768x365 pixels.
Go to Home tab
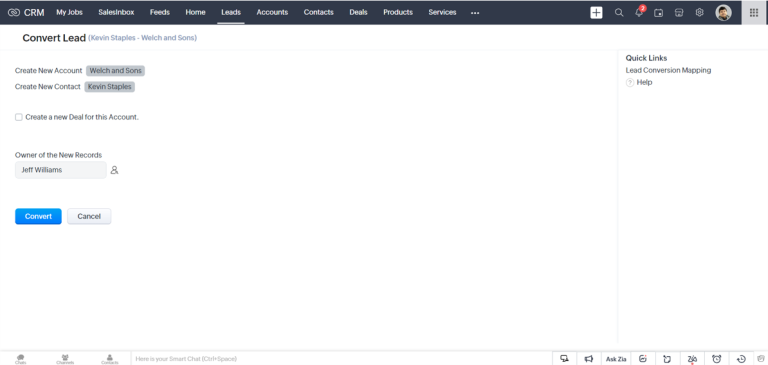[x=195, y=12]
